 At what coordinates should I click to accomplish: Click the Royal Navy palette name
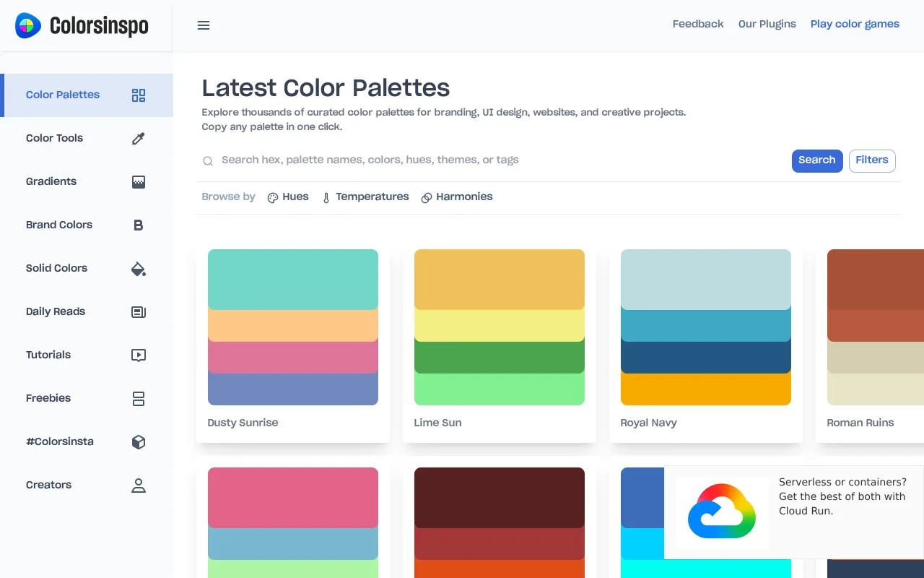click(x=648, y=423)
